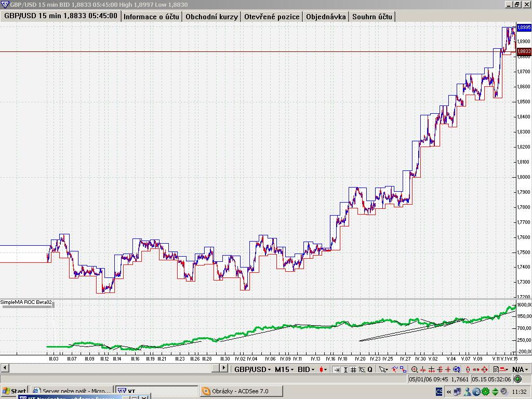Switch to the 'Souhrn účtu' tab
The image size is (532, 399).
click(x=372, y=17)
